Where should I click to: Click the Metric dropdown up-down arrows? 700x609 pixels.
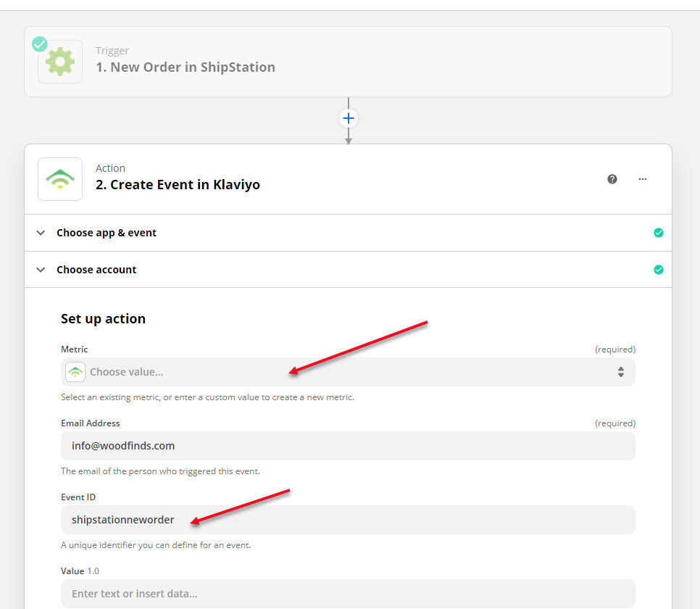621,372
